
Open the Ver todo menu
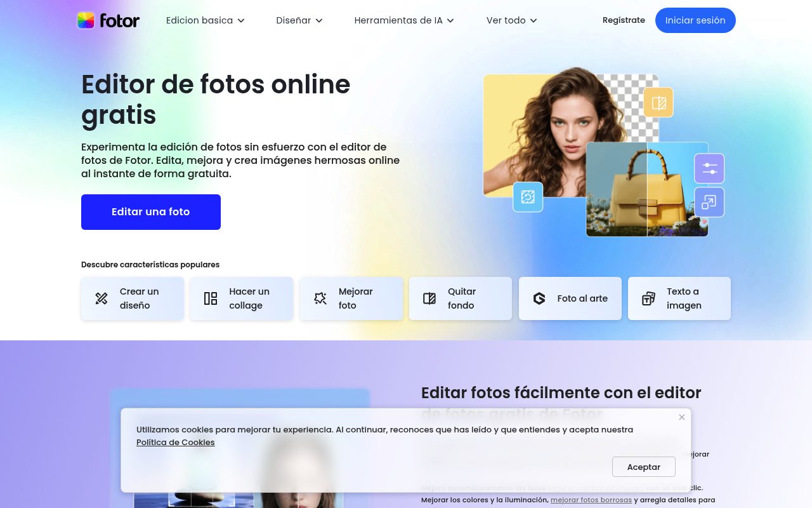511,20
